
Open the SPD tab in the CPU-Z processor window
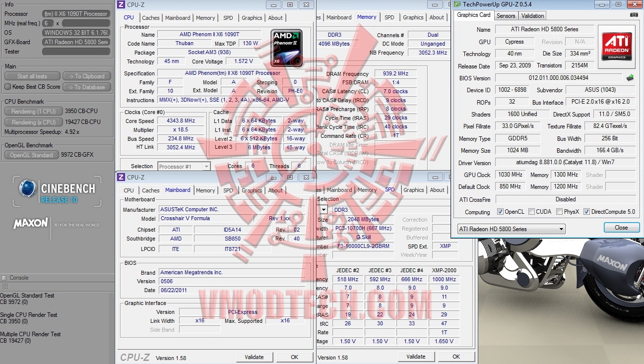(x=228, y=18)
